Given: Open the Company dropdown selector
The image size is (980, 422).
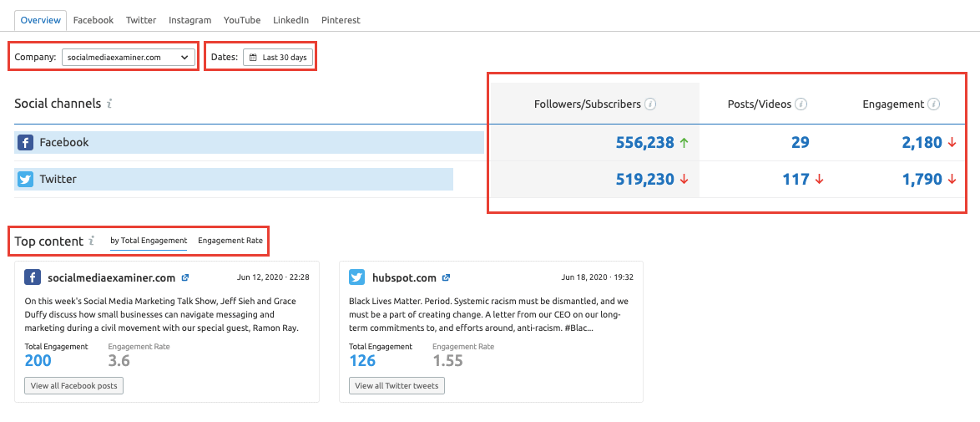Looking at the screenshot, I should 128,58.
